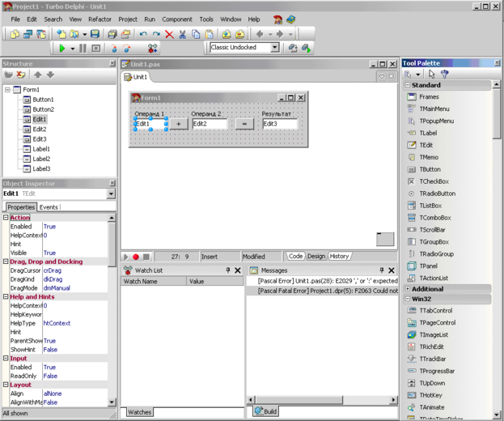Start macro recording with red record button
The height and width of the screenshot is (421, 504).
coord(136,257)
